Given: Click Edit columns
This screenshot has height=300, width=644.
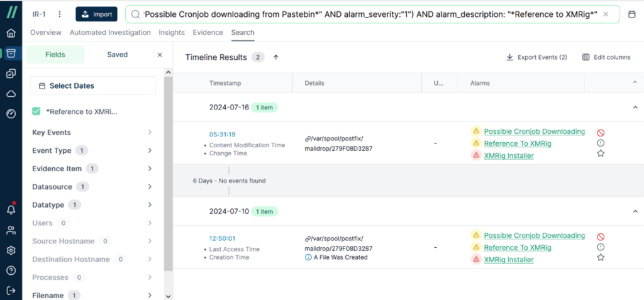Looking at the screenshot, I should click(606, 57).
